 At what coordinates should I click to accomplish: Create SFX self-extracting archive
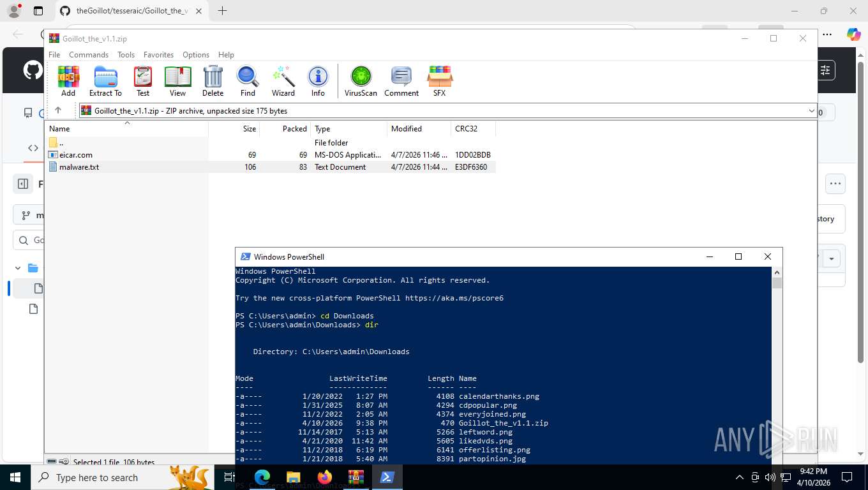(439, 80)
